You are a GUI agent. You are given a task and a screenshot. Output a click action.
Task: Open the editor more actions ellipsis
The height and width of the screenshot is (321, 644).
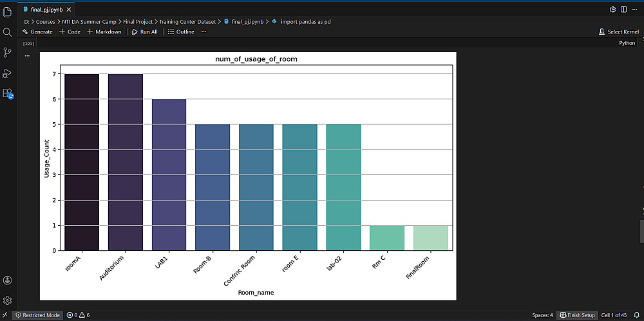pos(636,9)
